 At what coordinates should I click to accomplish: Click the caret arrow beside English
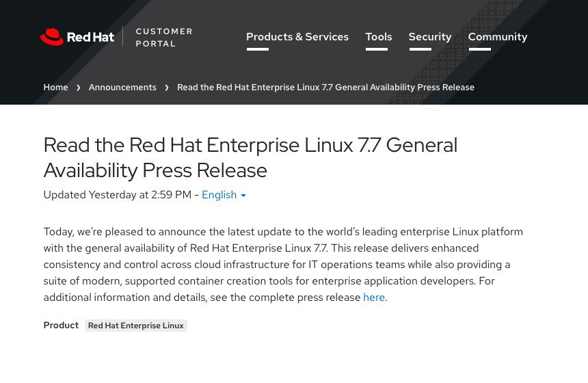pos(243,196)
